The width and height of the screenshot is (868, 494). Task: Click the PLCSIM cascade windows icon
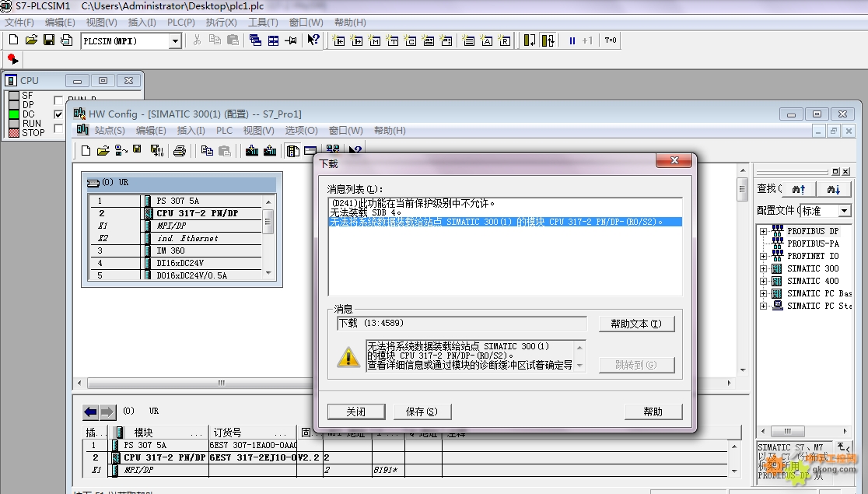coord(255,40)
